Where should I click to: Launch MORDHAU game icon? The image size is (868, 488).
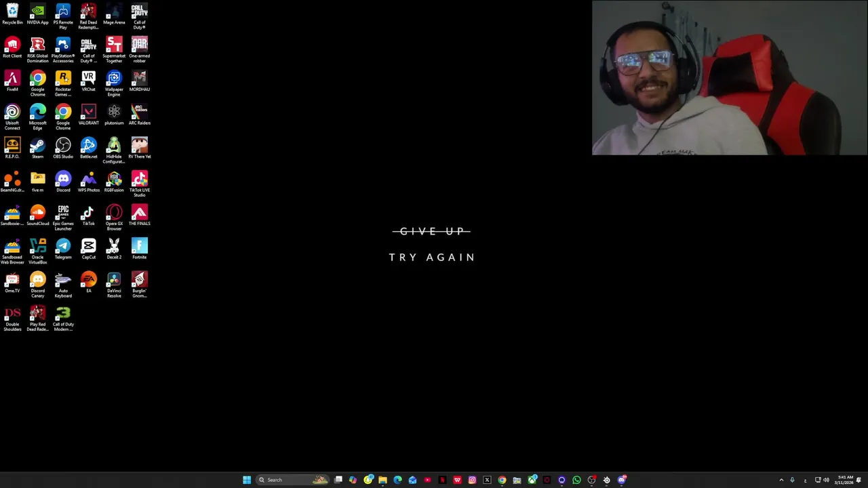pos(139,81)
